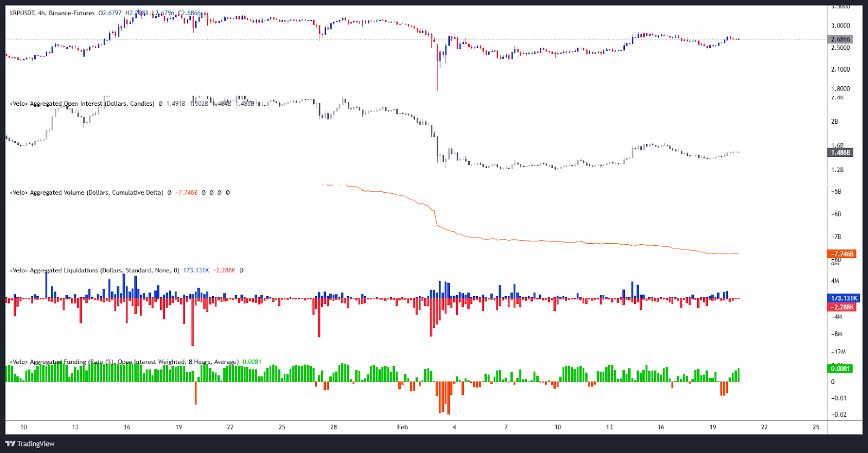Click the -0.02 funding scale tick

[839, 414]
